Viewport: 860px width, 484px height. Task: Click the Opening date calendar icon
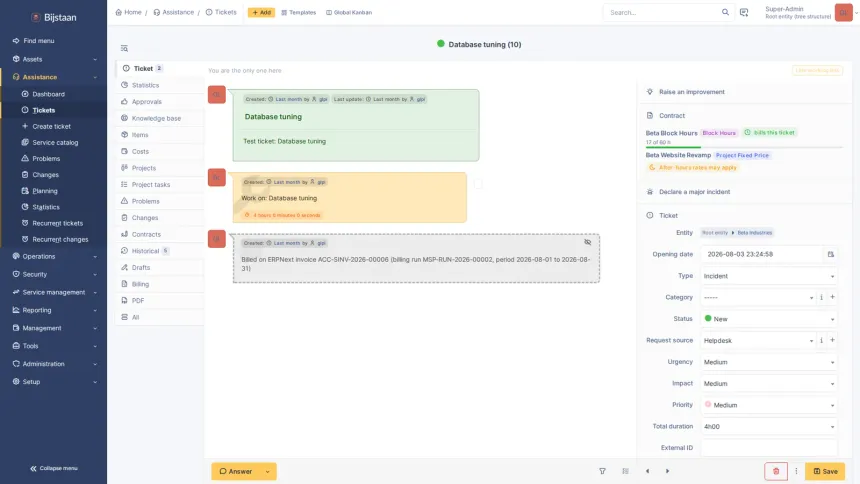[830, 254]
